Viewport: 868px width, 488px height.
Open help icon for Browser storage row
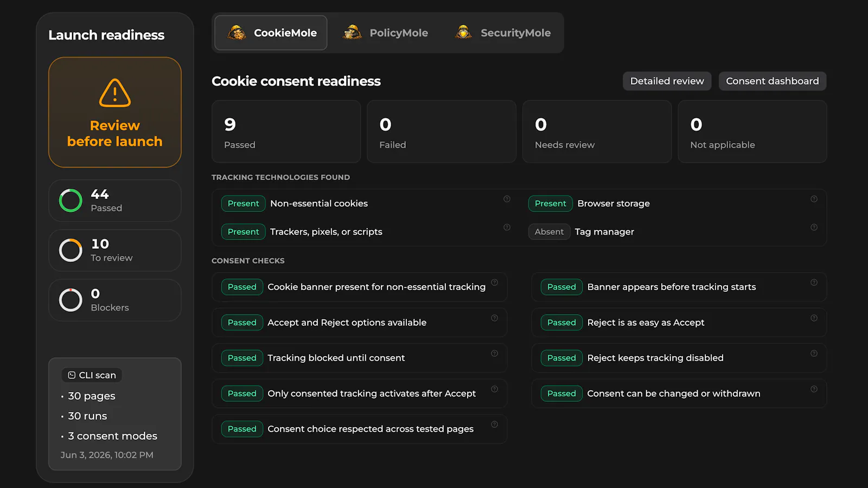(814, 199)
